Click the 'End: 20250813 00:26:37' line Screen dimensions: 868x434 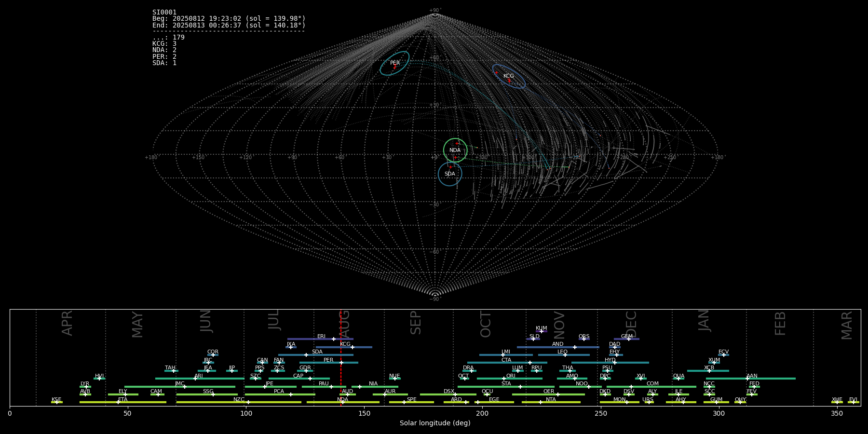coord(229,25)
